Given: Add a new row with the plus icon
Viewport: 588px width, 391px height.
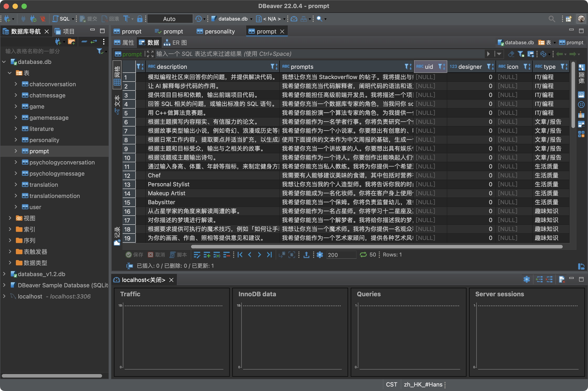Looking at the screenshot, I should 207,255.
